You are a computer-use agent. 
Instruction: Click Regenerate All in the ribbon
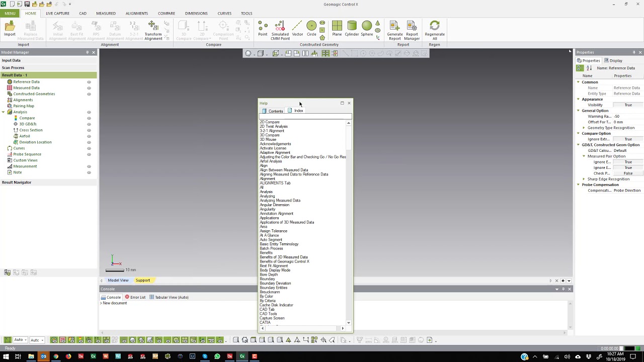435,30
